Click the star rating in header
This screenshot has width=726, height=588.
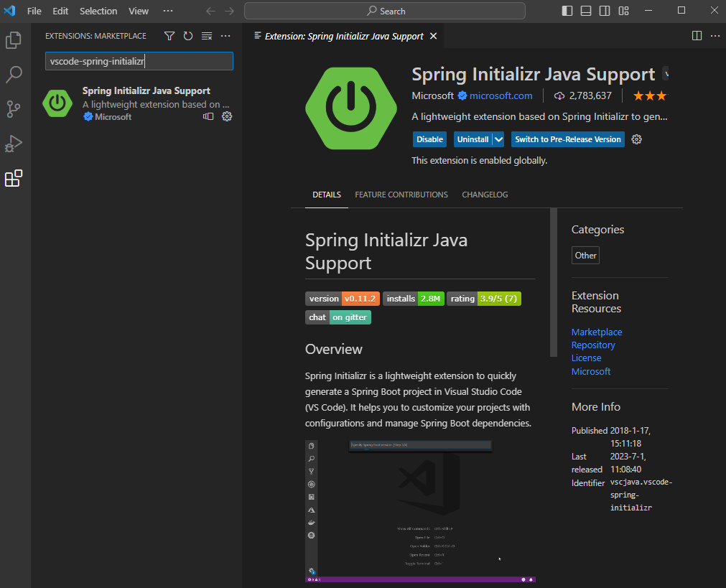click(x=650, y=95)
